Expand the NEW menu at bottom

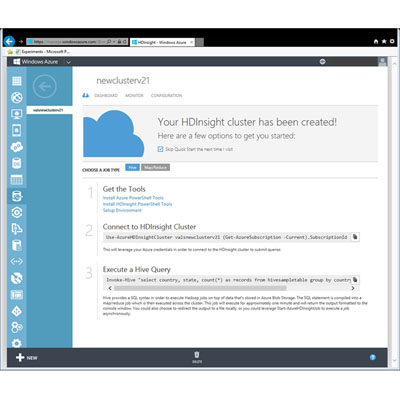[x=27, y=358]
